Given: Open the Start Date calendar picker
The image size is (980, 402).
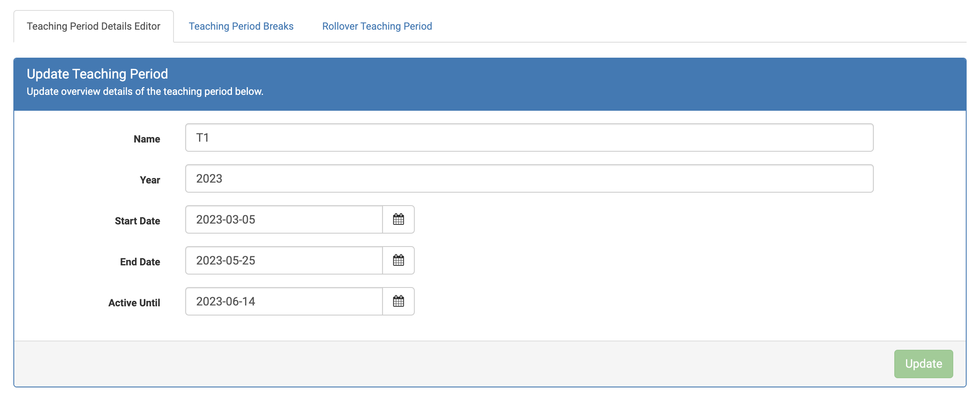Looking at the screenshot, I should [x=398, y=219].
